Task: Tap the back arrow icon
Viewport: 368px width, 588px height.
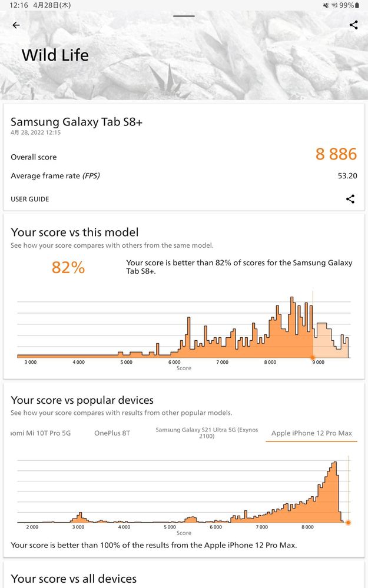Action: tap(16, 25)
